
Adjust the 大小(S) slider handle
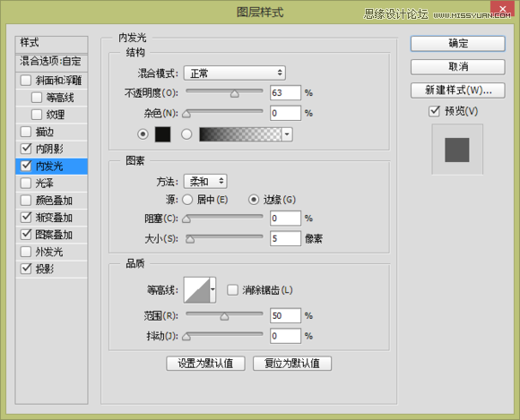[190, 239]
